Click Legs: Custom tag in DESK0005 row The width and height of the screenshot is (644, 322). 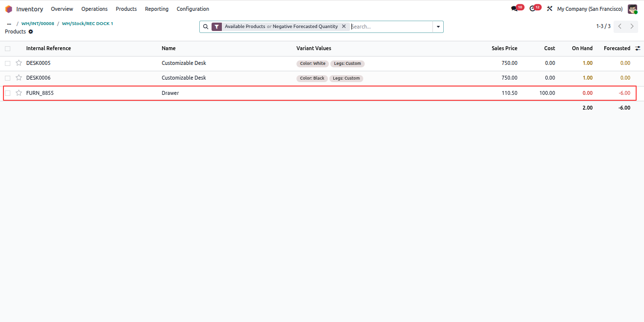(x=348, y=63)
